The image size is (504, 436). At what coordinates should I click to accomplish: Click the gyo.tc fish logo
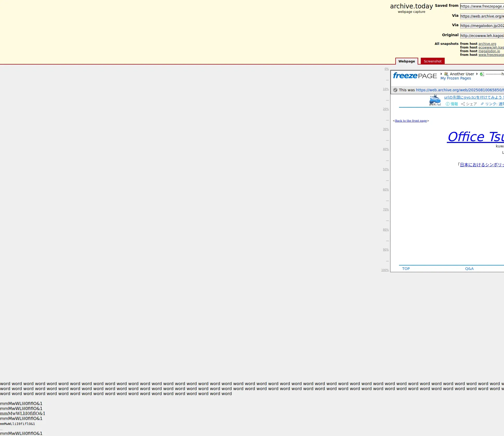pos(435,100)
